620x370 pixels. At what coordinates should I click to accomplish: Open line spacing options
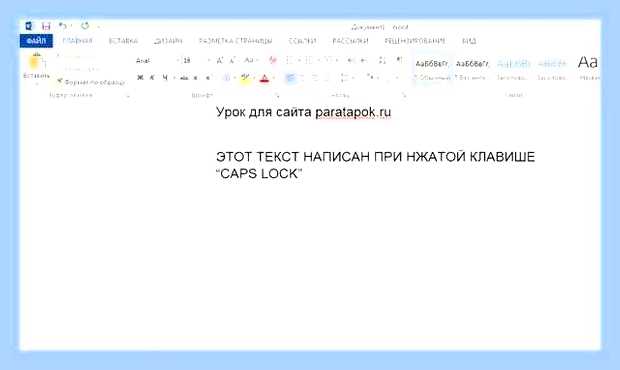pos(344,78)
